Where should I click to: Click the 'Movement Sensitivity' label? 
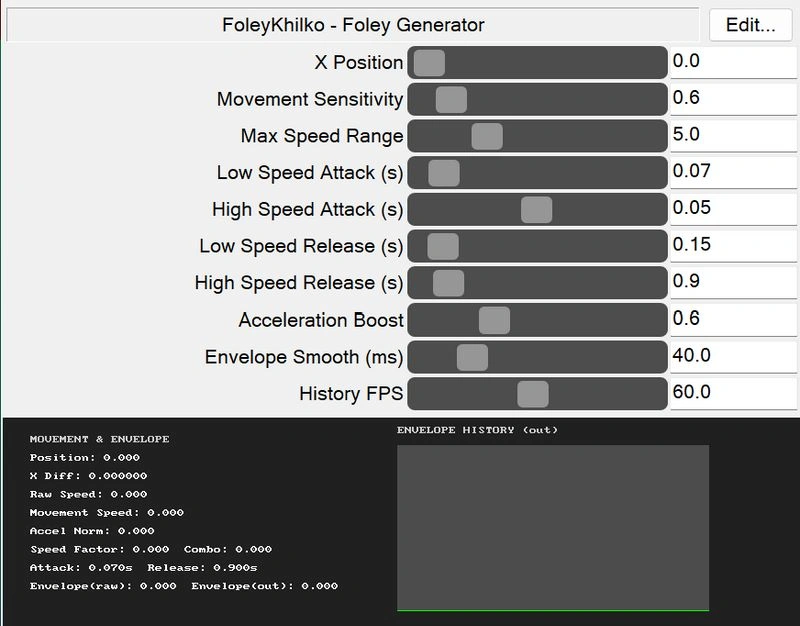(x=310, y=99)
